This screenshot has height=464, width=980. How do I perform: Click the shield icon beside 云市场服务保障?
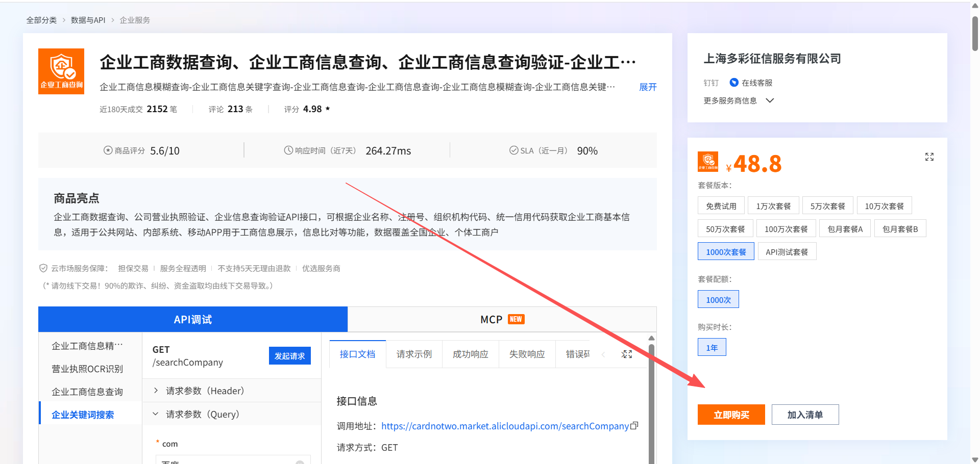click(43, 268)
